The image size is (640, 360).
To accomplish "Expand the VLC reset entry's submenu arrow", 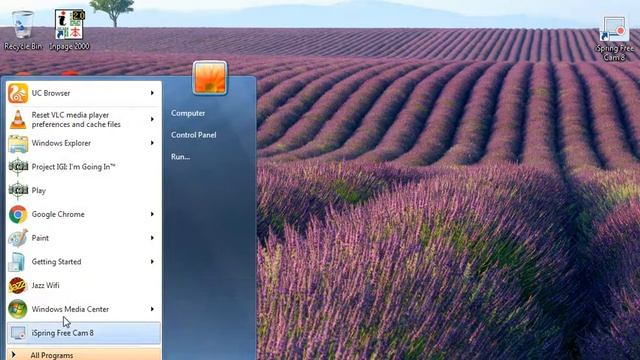I will (152, 119).
